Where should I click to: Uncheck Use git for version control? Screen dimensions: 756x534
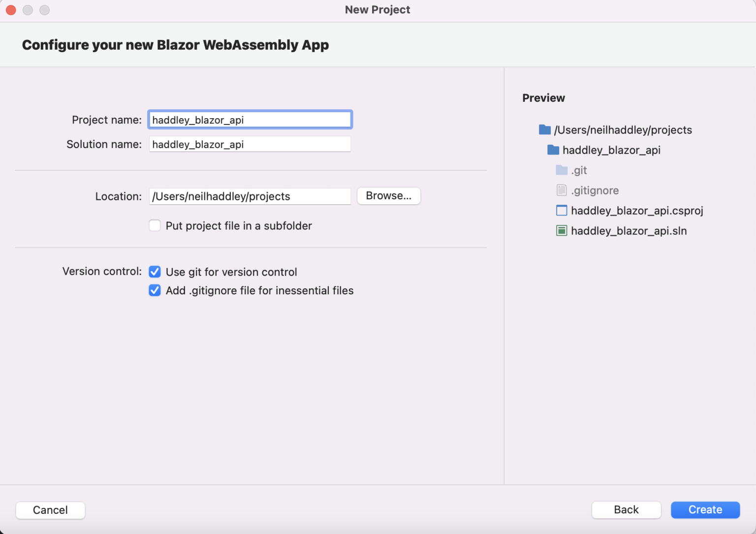[155, 272]
